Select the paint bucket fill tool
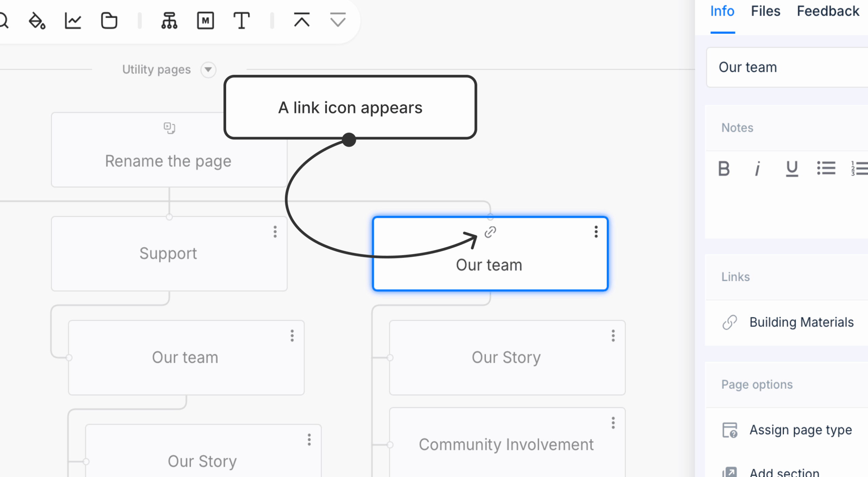This screenshot has width=868, height=477. click(37, 21)
